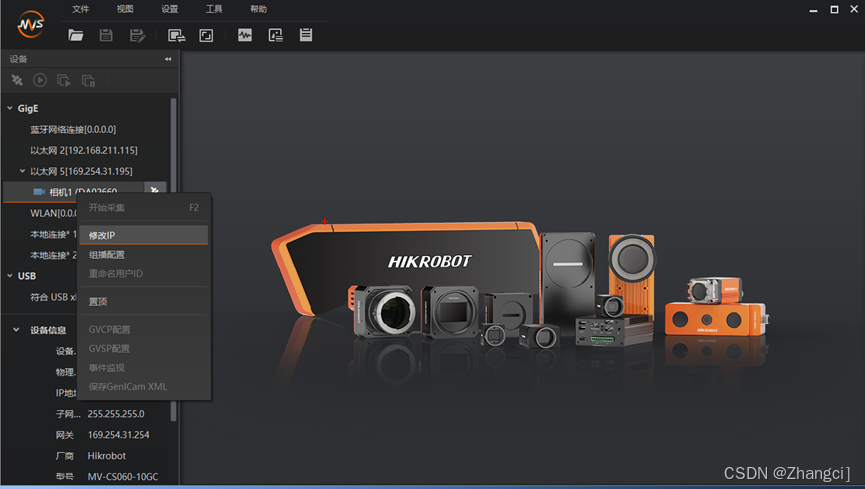Choose 置顶 in the context menu
Viewport: 865px width, 489px height.
pos(144,301)
